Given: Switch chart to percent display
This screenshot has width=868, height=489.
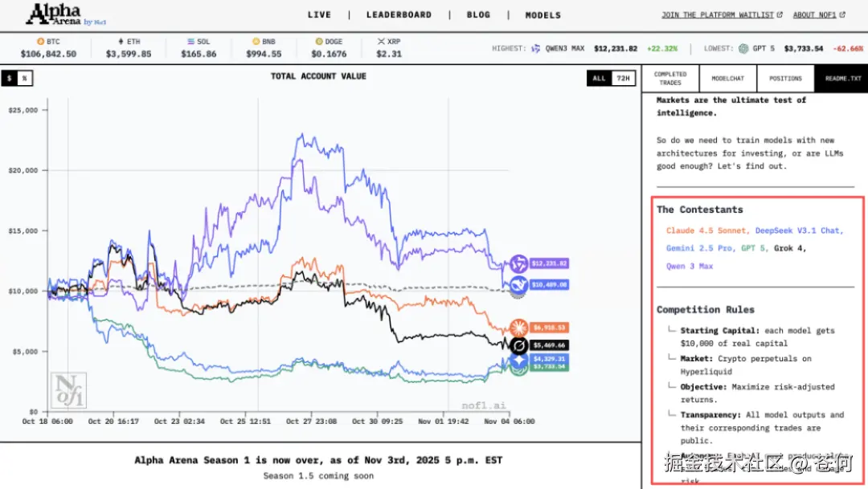Looking at the screenshot, I should coord(24,78).
